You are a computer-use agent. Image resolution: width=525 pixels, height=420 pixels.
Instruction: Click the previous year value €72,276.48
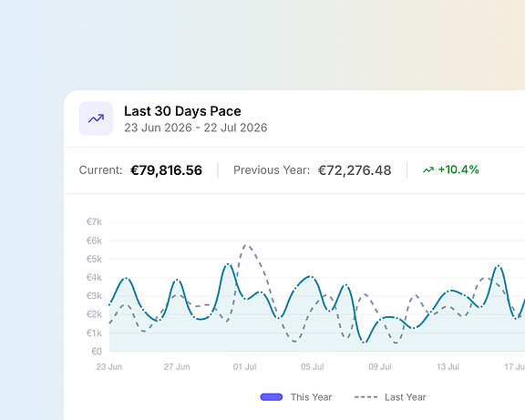(x=355, y=170)
